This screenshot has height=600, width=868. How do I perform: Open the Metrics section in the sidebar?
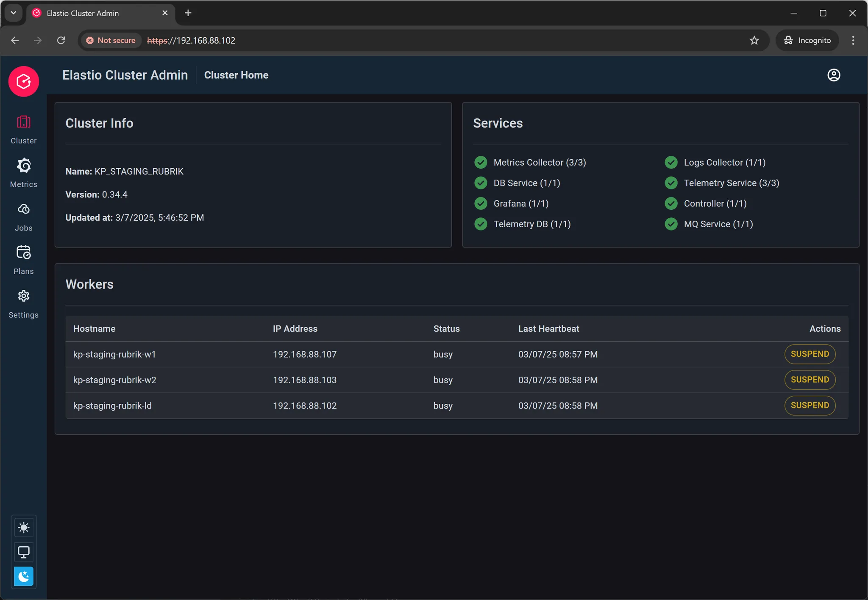(x=24, y=173)
